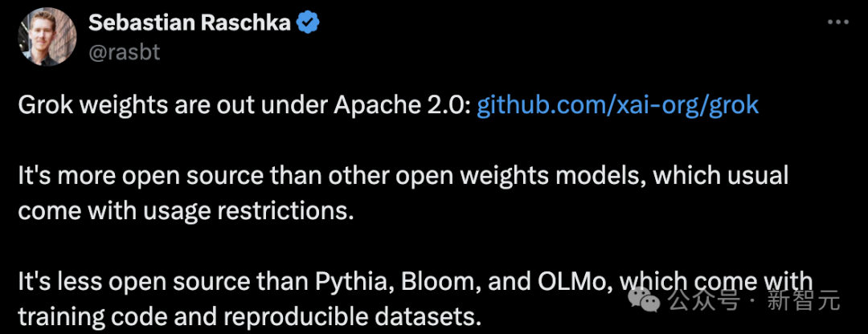Click the "新智元" watermark text
Image resolution: width=868 pixels, height=334 pixels.
click(x=804, y=301)
